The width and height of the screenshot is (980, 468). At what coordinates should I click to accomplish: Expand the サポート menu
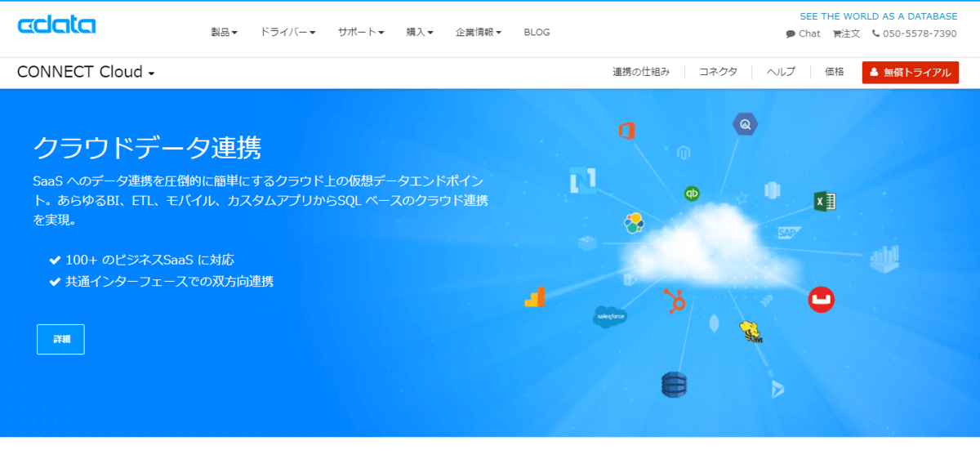point(362,33)
